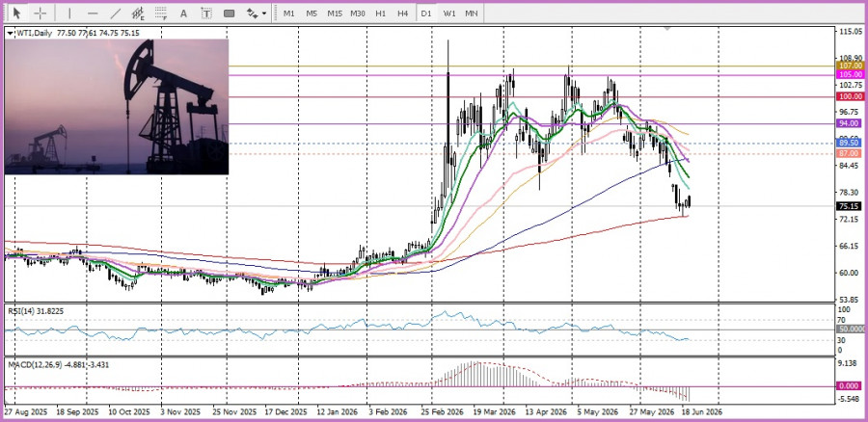Select the equidistant channel tool
This screenshot has width=868, height=422.
click(x=138, y=13)
